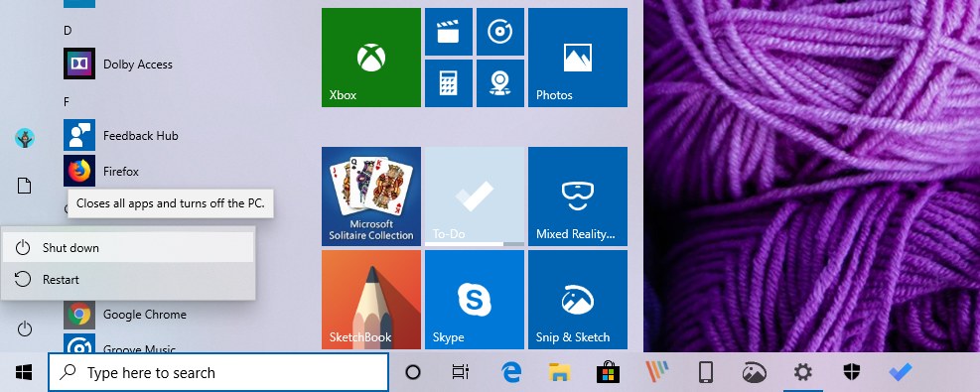This screenshot has height=392, width=980.
Task: Click the Windows Start button
Action: click(x=24, y=373)
